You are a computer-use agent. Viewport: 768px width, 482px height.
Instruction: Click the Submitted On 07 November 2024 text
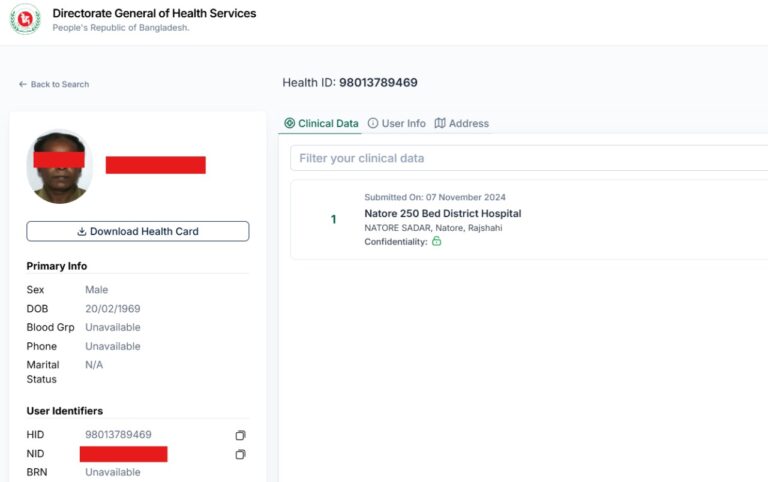tap(434, 197)
